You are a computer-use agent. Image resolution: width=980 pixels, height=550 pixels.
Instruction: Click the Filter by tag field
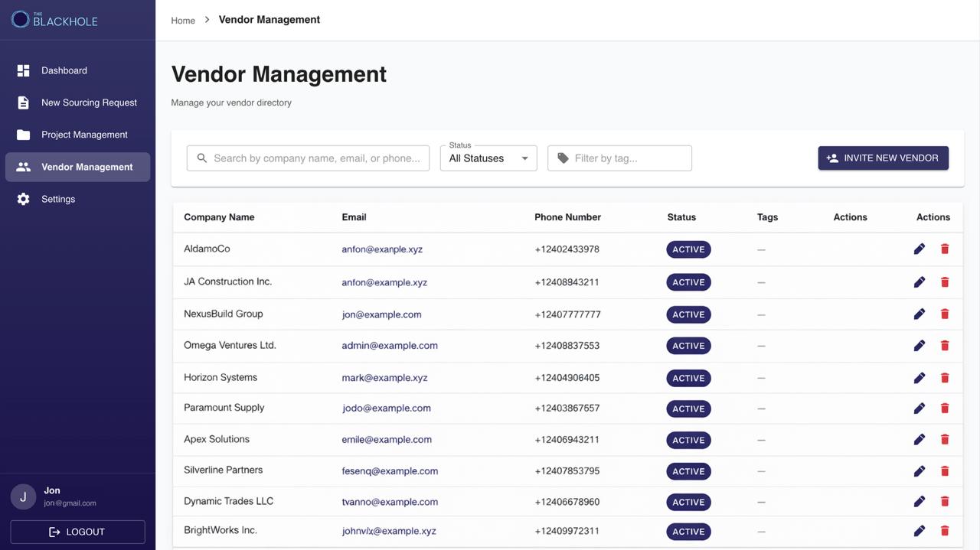point(619,158)
